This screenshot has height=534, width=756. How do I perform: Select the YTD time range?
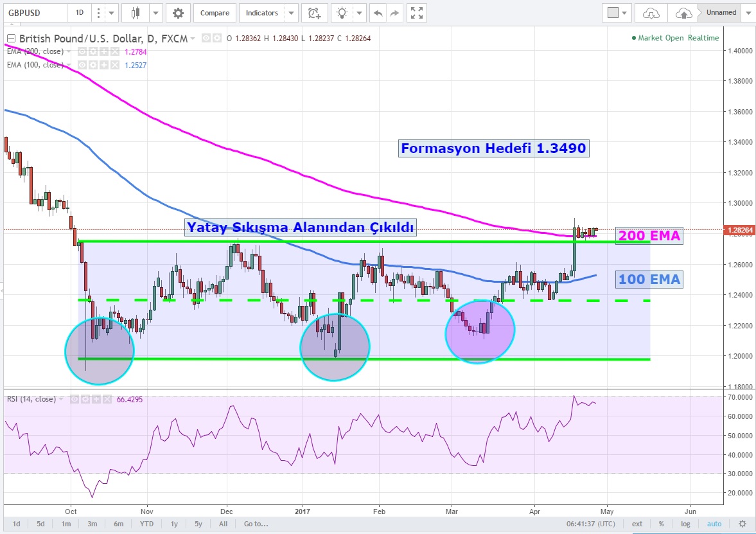[x=146, y=524]
